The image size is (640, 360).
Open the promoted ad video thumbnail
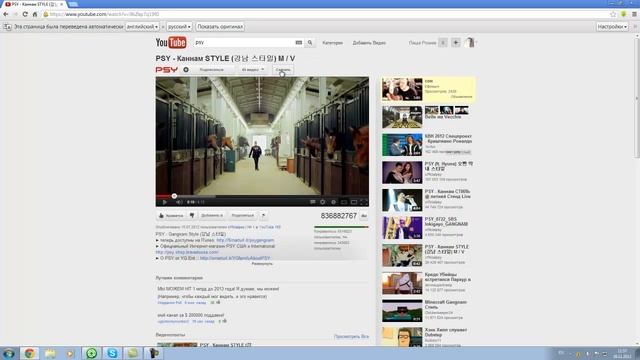402,89
